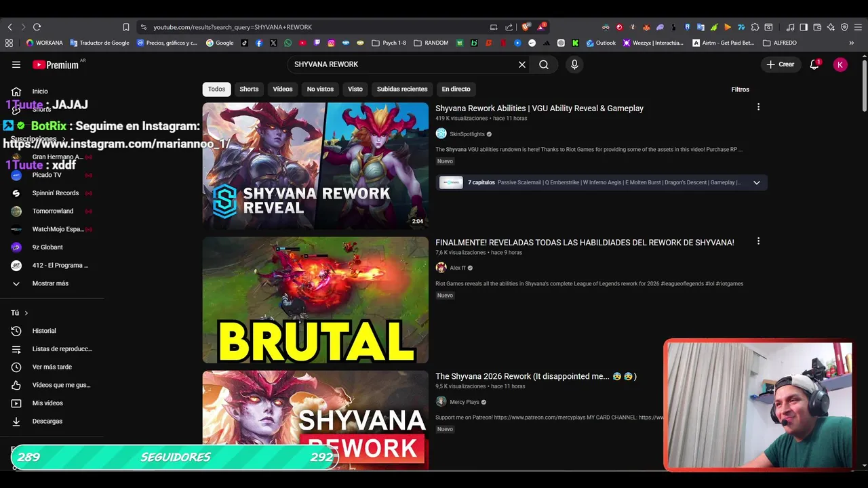Open the Shyvana Rework Reveal thumbnail
Screen dimensions: 868x488
click(x=315, y=166)
